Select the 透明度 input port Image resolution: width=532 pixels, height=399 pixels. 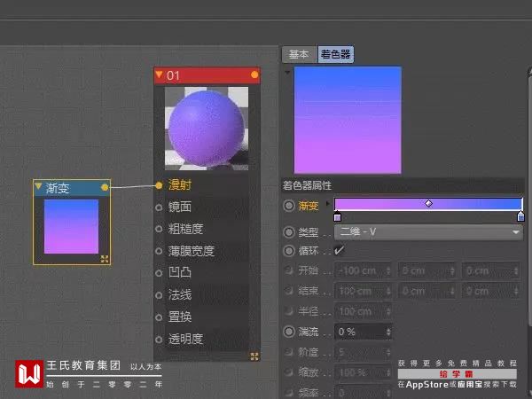(x=159, y=340)
